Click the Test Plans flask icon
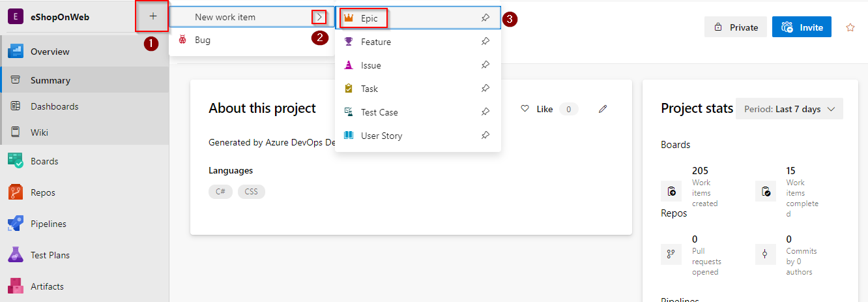This screenshot has height=302, width=868. point(15,255)
